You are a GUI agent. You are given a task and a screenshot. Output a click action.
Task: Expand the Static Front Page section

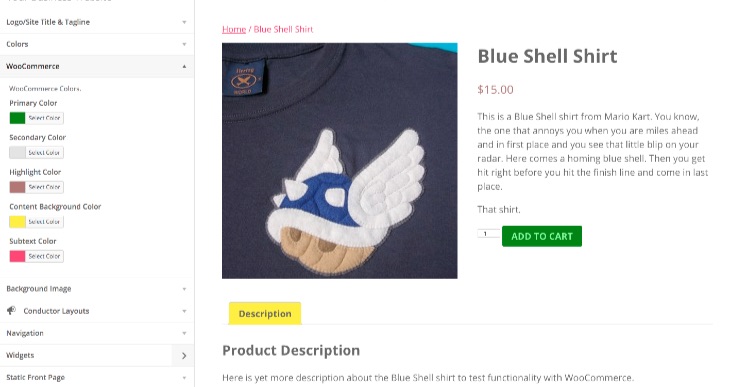tap(97, 377)
